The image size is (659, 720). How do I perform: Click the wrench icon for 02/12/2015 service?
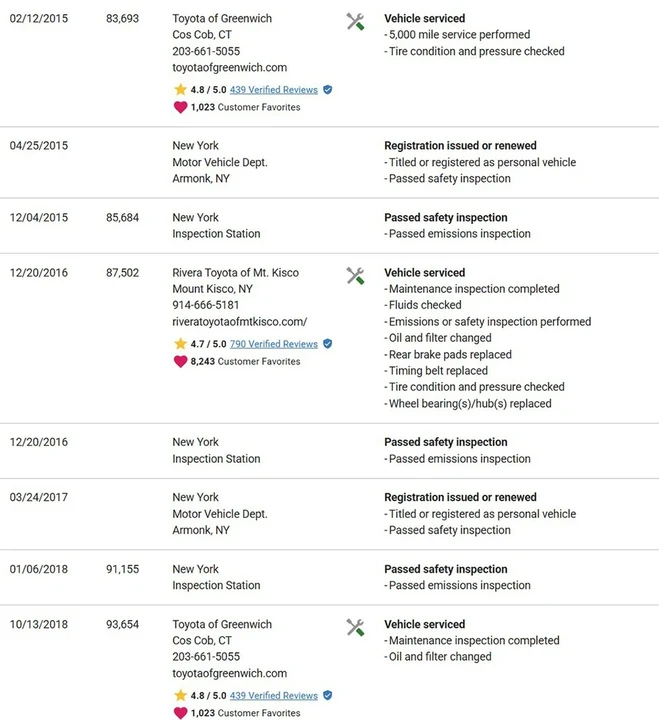(x=355, y=22)
